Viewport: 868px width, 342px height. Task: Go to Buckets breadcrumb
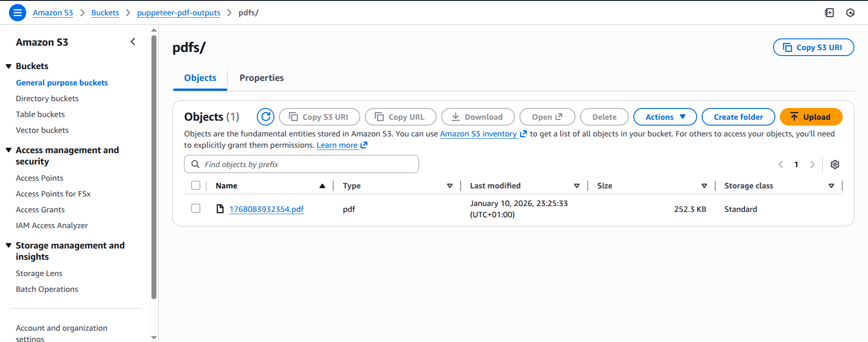point(105,13)
